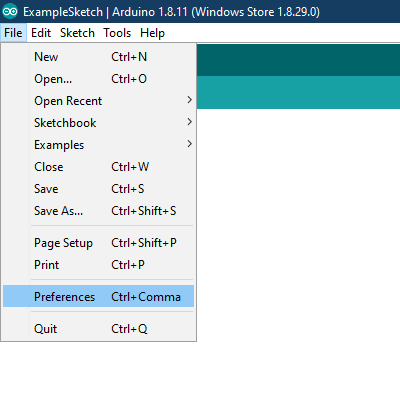Open the Sketch menu
Image resolution: width=400 pixels, height=400 pixels.
point(77,33)
